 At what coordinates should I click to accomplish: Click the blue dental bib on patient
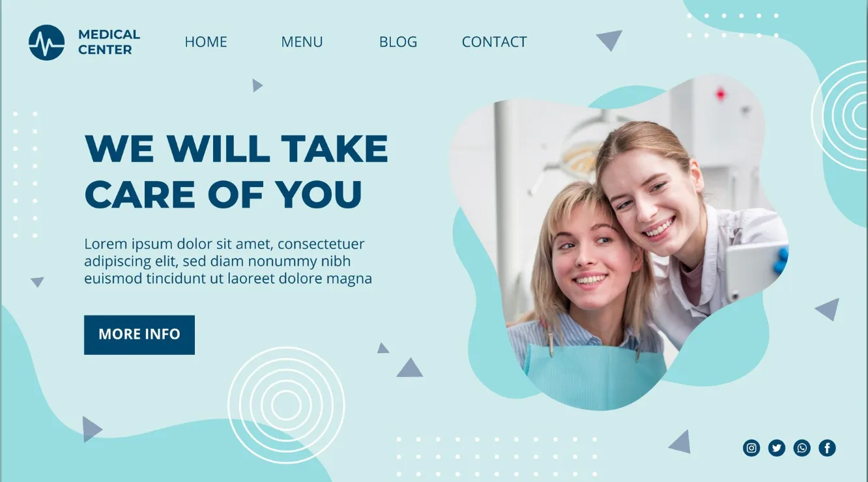point(593,376)
